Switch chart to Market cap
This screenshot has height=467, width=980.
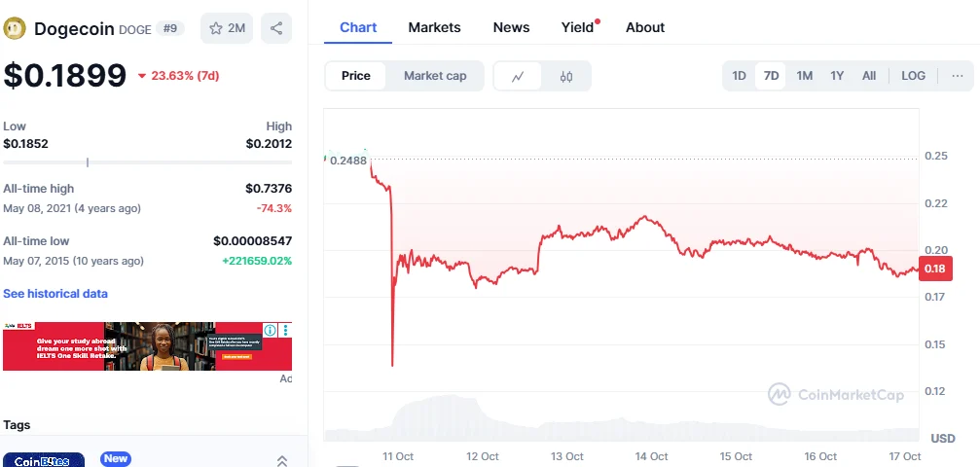[435, 76]
